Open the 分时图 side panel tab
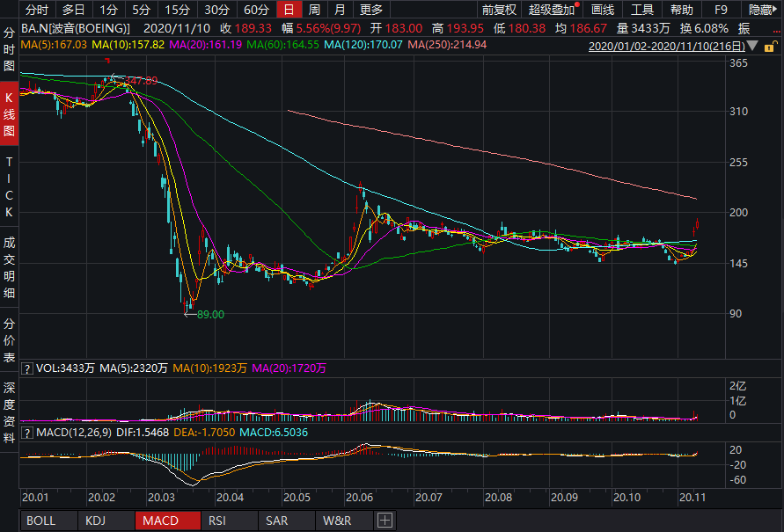The width and height of the screenshot is (784, 532). [9, 48]
